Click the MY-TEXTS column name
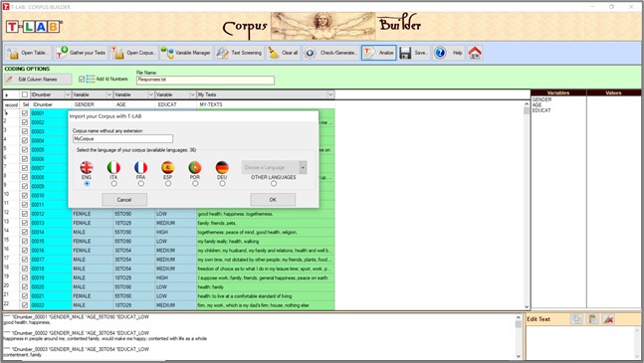 coord(211,104)
